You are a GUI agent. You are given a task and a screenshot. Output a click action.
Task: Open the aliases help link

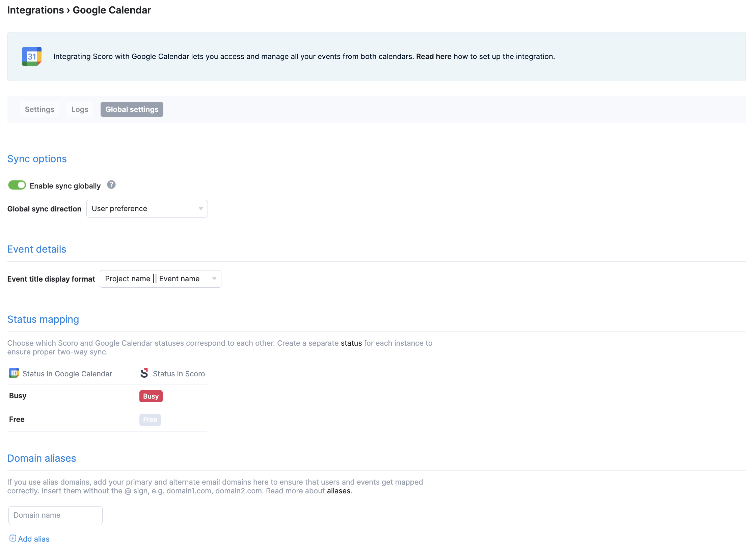pyautogui.click(x=339, y=491)
